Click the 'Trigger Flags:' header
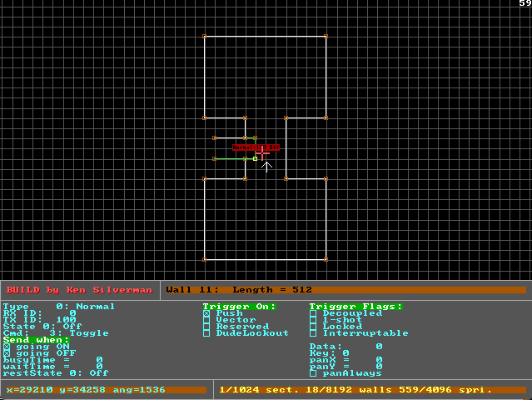The height and width of the screenshot is (400, 532). 355,307
